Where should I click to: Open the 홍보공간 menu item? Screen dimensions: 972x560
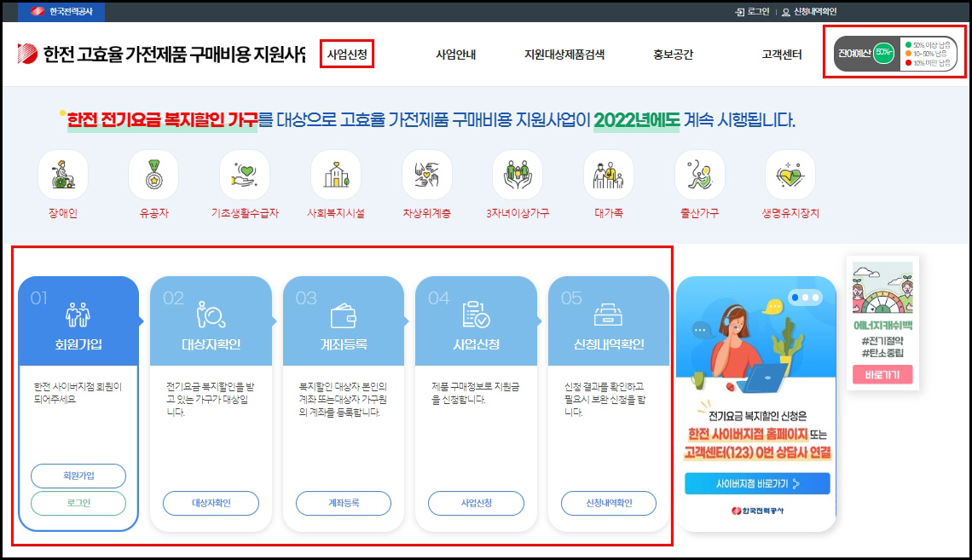[673, 54]
